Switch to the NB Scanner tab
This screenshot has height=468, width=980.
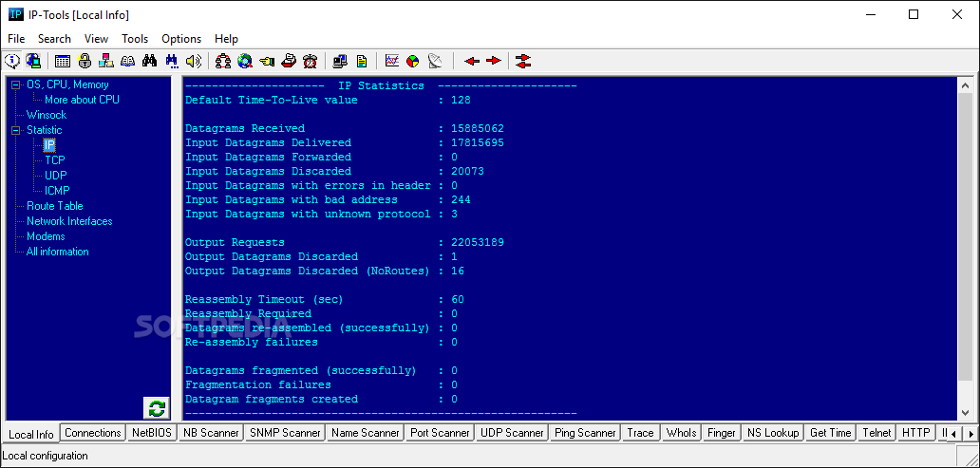click(211, 432)
